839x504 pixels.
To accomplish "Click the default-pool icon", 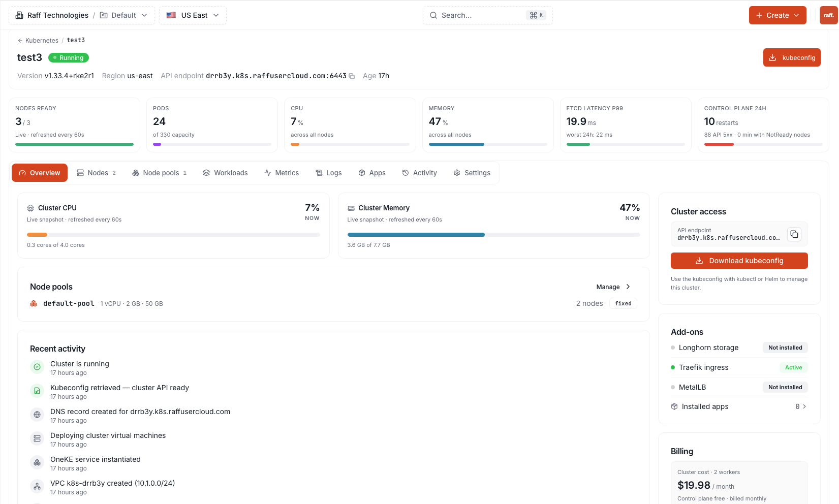I will [34, 304].
